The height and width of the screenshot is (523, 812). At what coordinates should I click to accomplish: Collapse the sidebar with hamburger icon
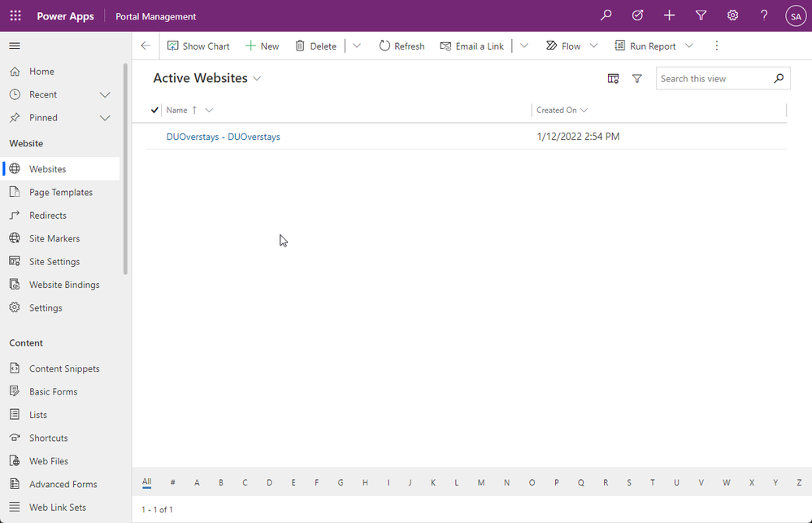pyautogui.click(x=15, y=46)
